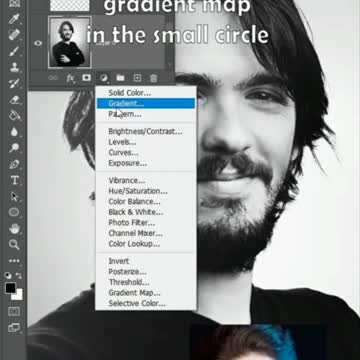Add a Vibrance adjustment
The image size is (360, 360).
tap(127, 181)
